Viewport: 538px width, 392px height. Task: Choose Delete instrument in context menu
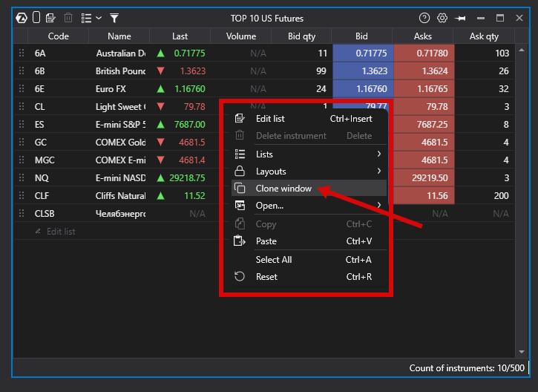(x=309, y=136)
